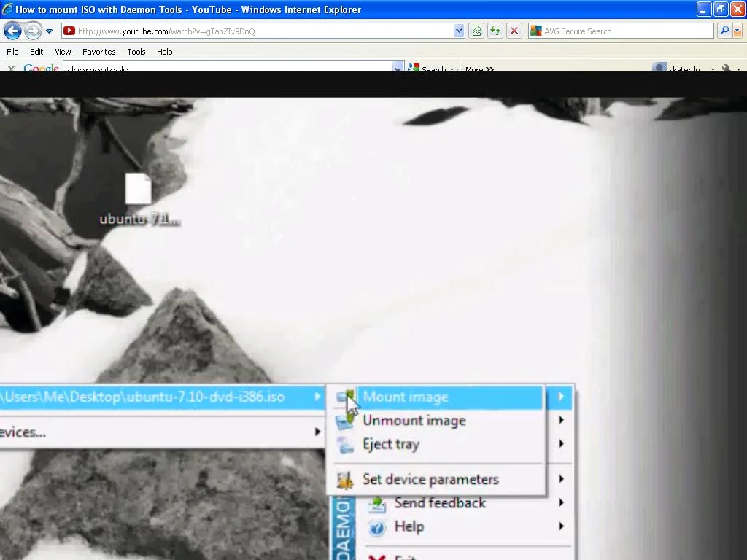
Task: Click the Compatibility View icon
Action: tap(476, 31)
